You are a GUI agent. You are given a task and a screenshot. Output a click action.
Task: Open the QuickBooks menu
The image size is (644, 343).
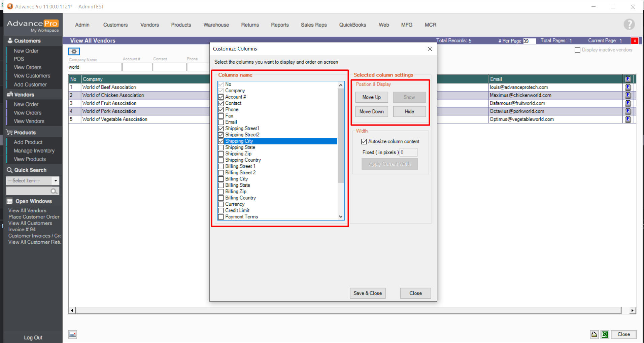coord(352,25)
